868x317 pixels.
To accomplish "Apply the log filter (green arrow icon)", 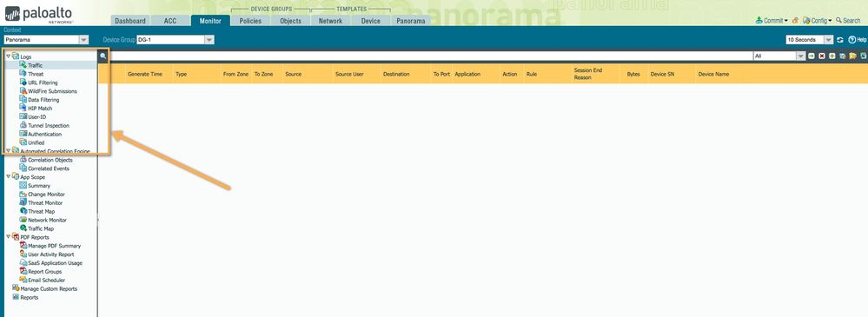I will 812,56.
